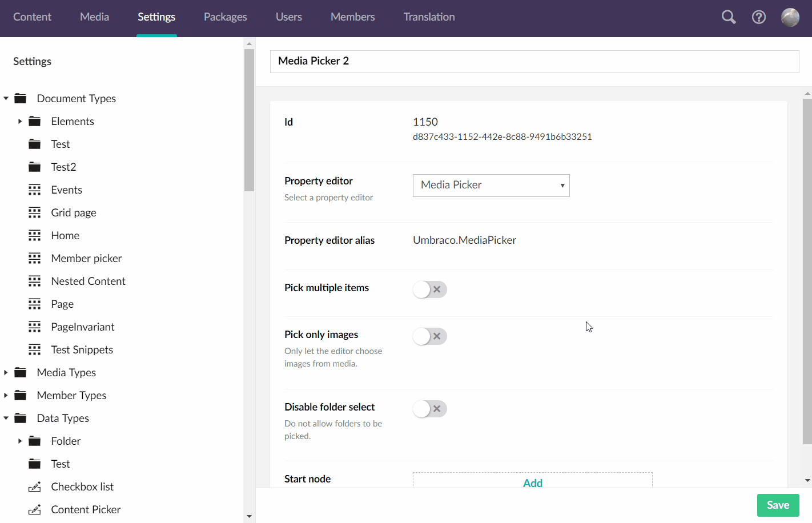Turn on Disable folder select
Image resolution: width=812 pixels, height=523 pixels.
(429, 409)
